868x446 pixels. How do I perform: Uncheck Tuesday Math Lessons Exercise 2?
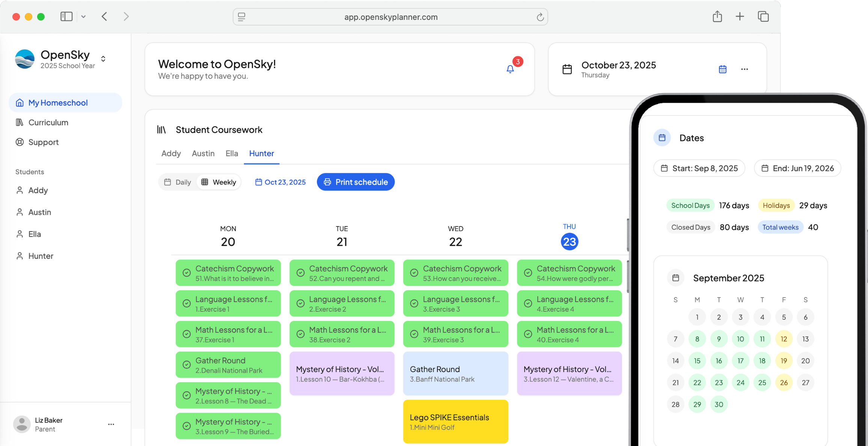(300, 334)
